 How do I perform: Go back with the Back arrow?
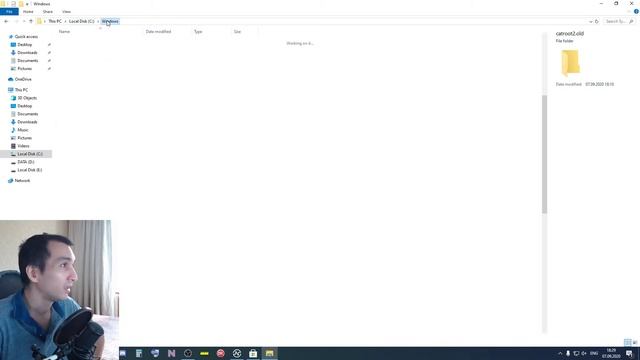click(x=6, y=21)
